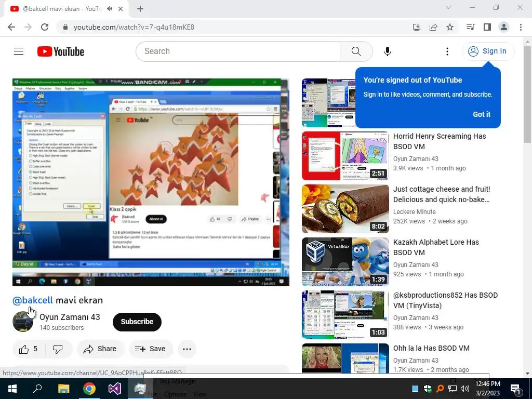The width and height of the screenshot is (532, 399).
Task: Open the TinyVista video thumbnail
Action: tap(345, 314)
